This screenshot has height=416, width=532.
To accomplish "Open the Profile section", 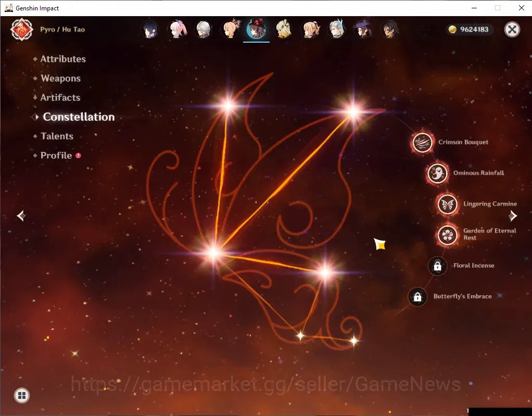I will click(56, 155).
